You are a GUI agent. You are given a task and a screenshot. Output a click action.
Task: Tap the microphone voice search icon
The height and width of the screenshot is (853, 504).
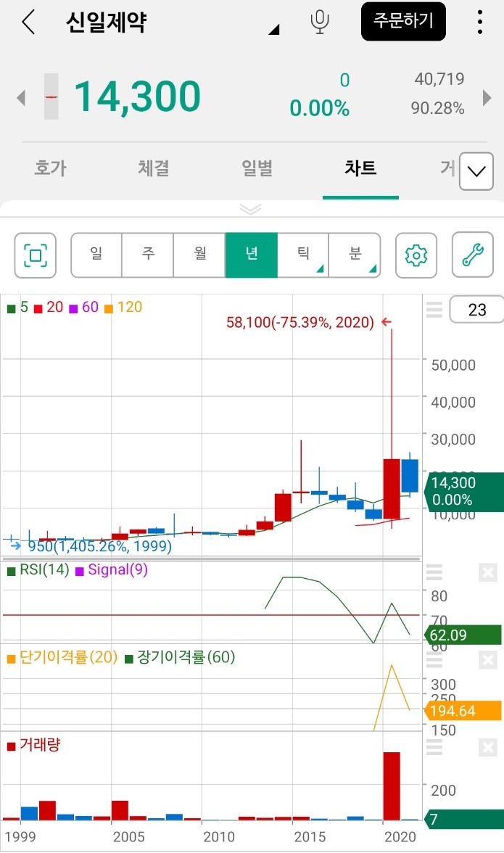click(x=320, y=22)
